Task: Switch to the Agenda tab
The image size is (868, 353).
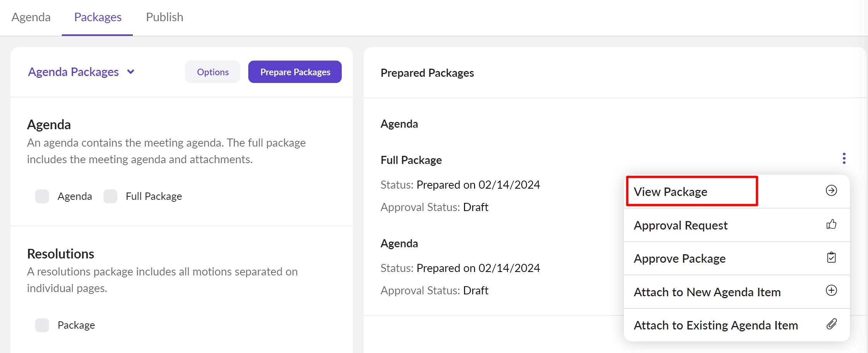Action: (x=31, y=17)
